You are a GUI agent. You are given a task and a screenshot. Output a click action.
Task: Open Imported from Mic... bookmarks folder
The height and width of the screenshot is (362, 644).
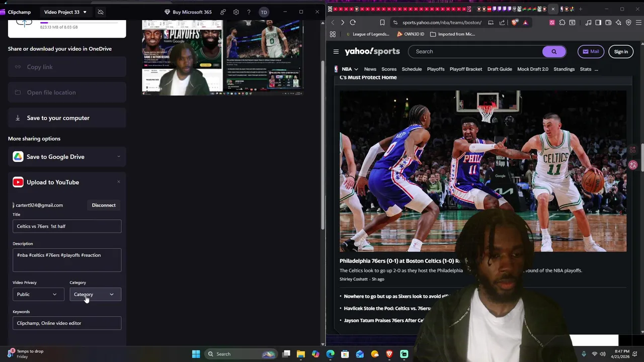point(452,34)
